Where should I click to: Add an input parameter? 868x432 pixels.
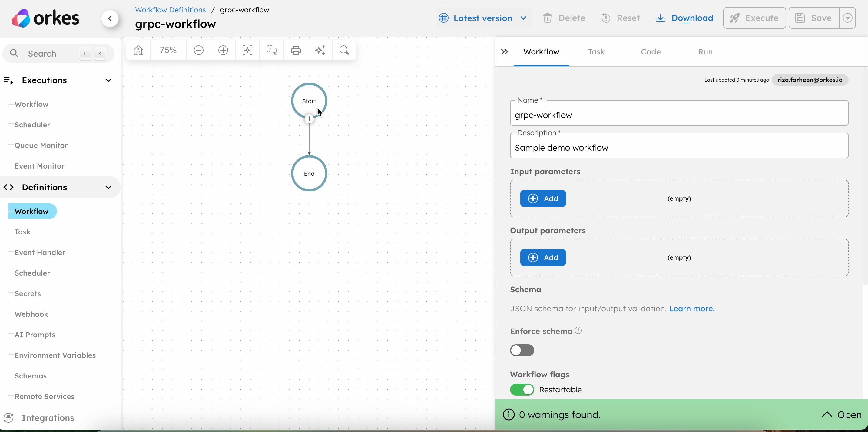coord(543,198)
